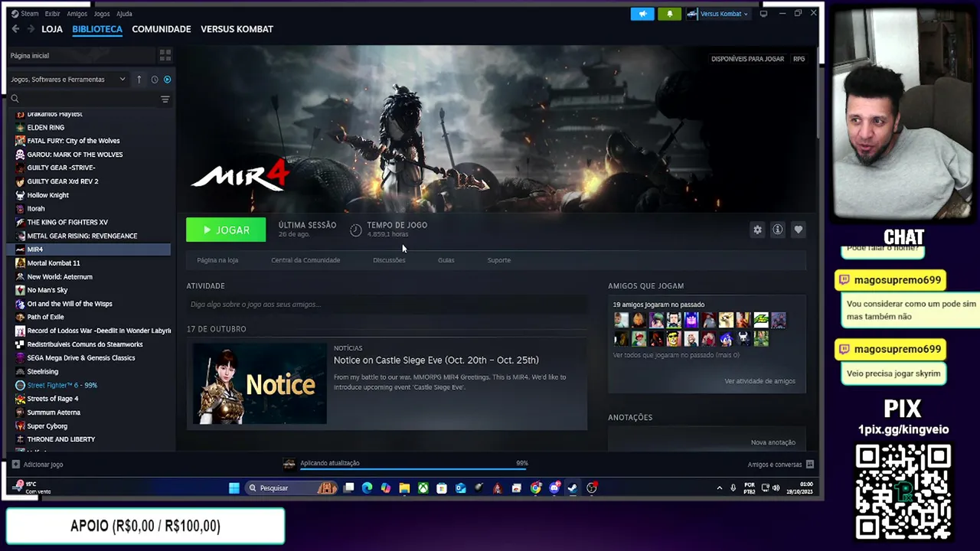The height and width of the screenshot is (551, 980).
Task: Open MIR4 settings gear icon
Action: 757,230
